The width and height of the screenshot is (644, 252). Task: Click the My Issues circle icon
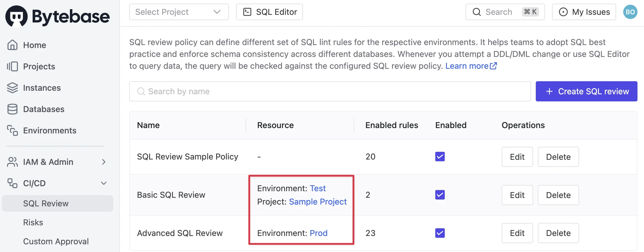563,12
